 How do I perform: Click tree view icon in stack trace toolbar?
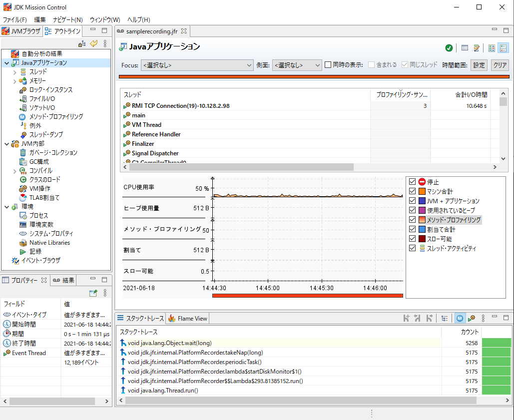[445, 318]
